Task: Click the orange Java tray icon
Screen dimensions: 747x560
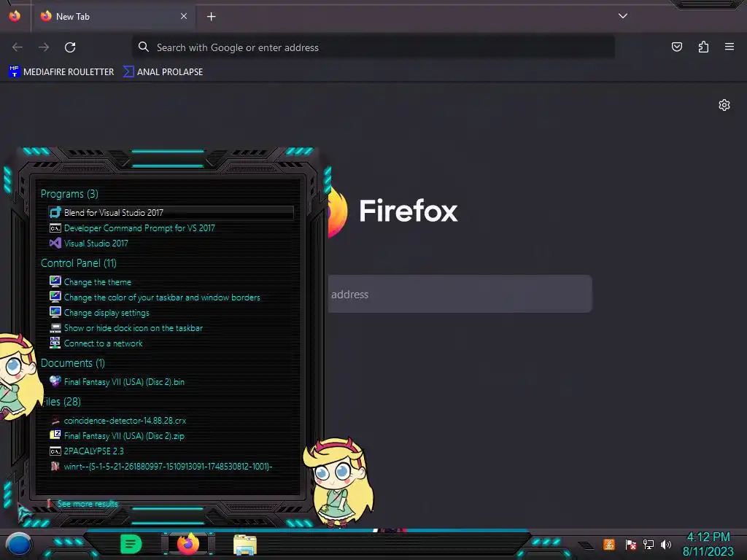Action: click(x=609, y=545)
